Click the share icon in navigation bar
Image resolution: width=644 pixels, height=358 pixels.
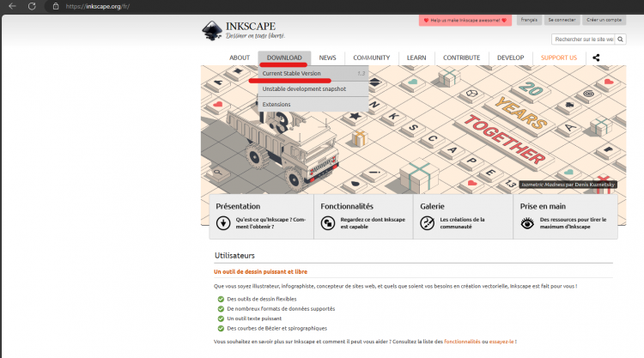click(x=596, y=58)
